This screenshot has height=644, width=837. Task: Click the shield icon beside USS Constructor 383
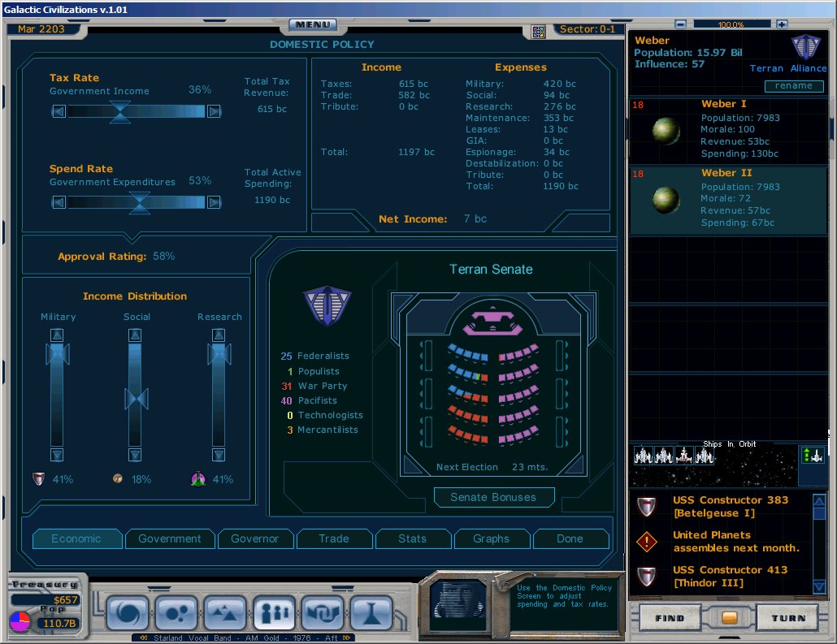click(x=646, y=507)
